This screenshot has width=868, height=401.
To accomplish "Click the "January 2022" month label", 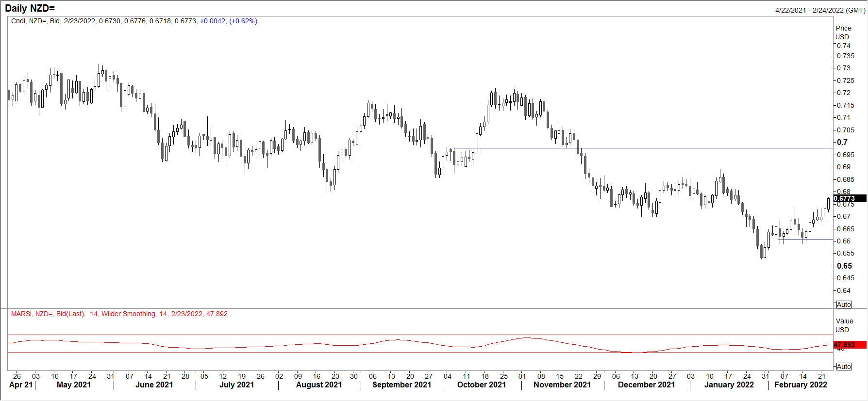I will click(729, 385).
